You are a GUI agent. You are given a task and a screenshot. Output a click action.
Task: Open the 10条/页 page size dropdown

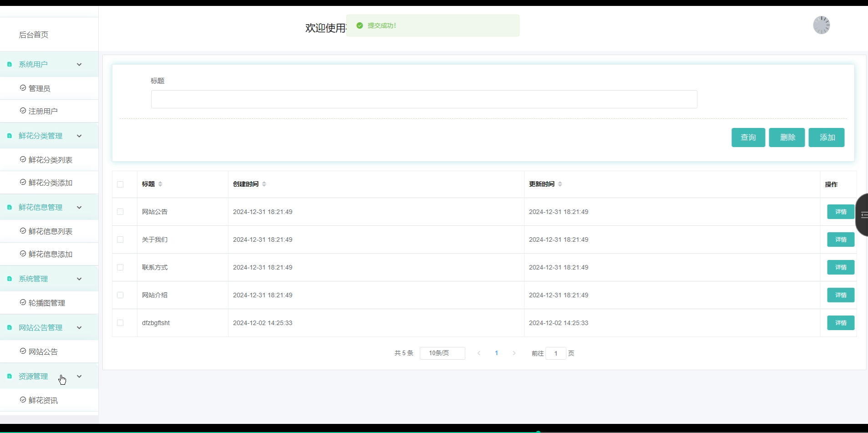coord(442,353)
